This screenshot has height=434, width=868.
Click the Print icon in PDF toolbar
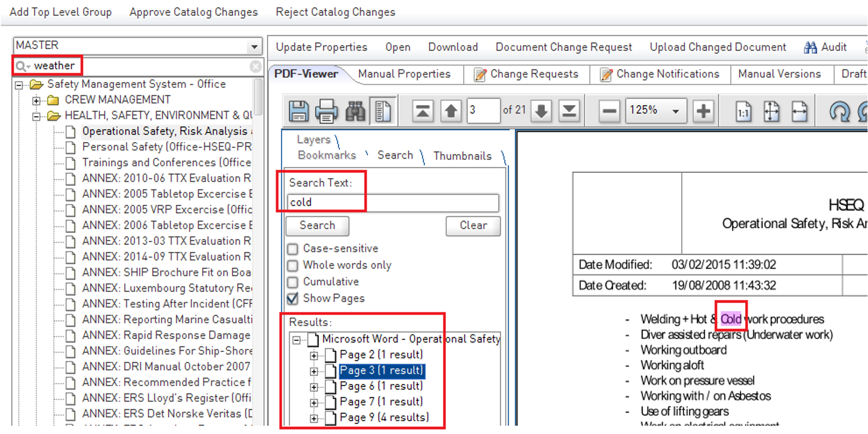click(x=326, y=111)
